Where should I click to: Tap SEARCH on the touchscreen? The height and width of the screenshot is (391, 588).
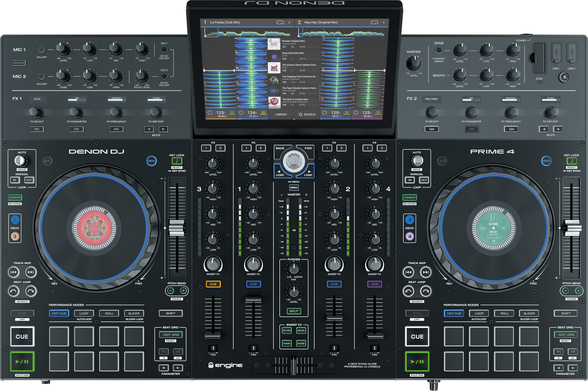coord(307,114)
